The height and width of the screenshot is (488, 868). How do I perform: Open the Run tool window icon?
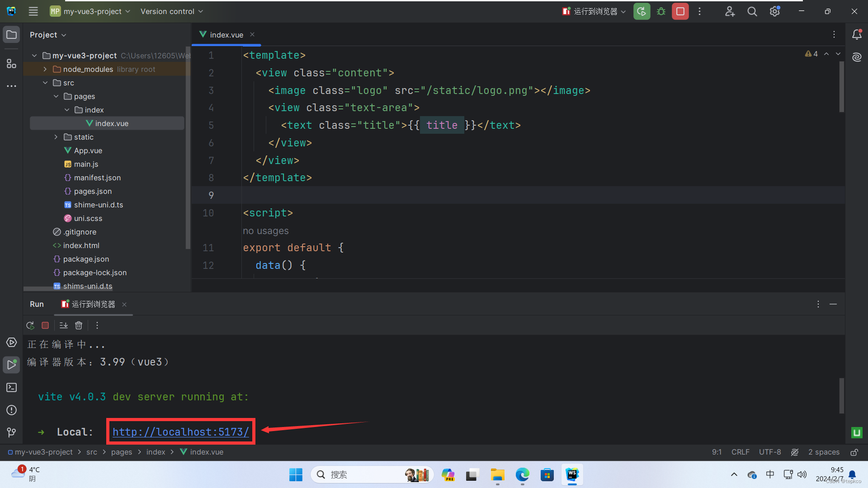click(x=11, y=365)
